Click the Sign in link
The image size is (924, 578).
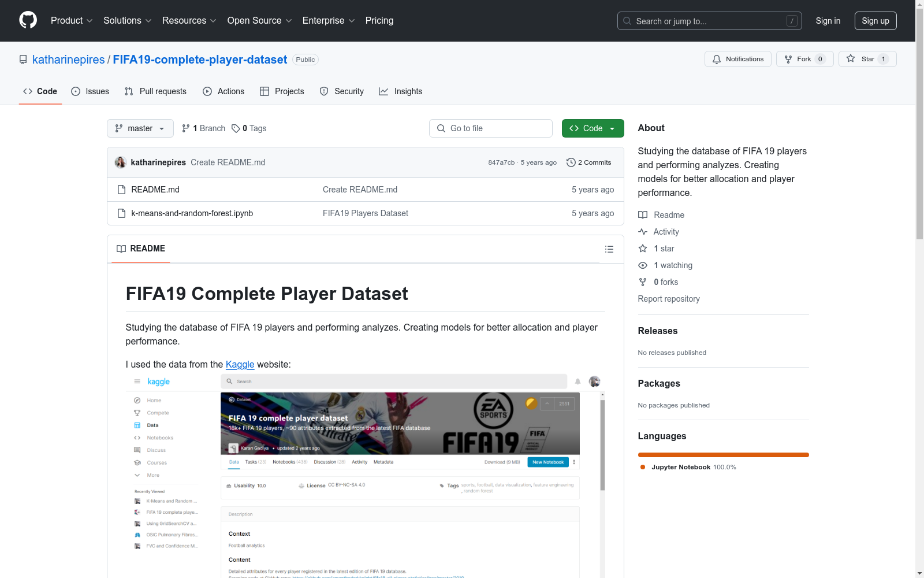tap(828, 21)
